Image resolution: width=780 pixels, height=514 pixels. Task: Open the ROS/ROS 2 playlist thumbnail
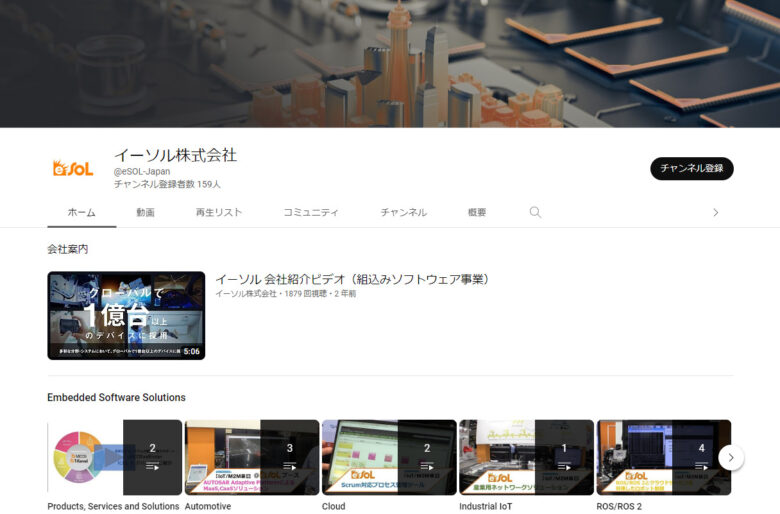pos(664,457)
